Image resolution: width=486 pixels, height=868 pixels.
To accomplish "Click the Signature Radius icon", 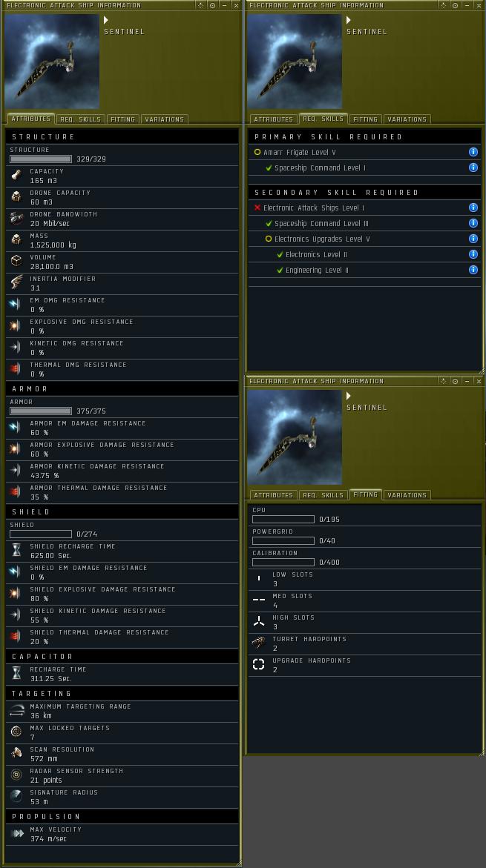I will (16, 796).
